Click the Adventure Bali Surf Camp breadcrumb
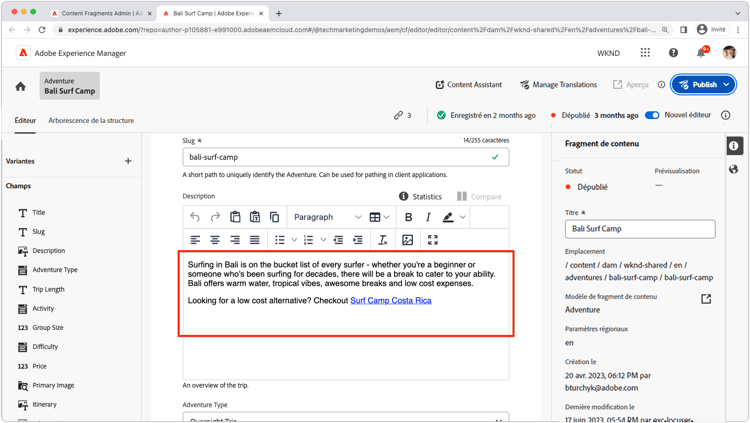 [x=70, y=86]
